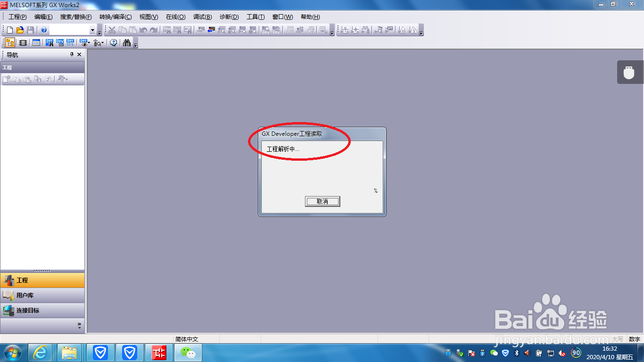The width and height of the screenshot is (644, 362).
Task: Click the Dev registration icon with circle
Action: (x=266, y=30)
